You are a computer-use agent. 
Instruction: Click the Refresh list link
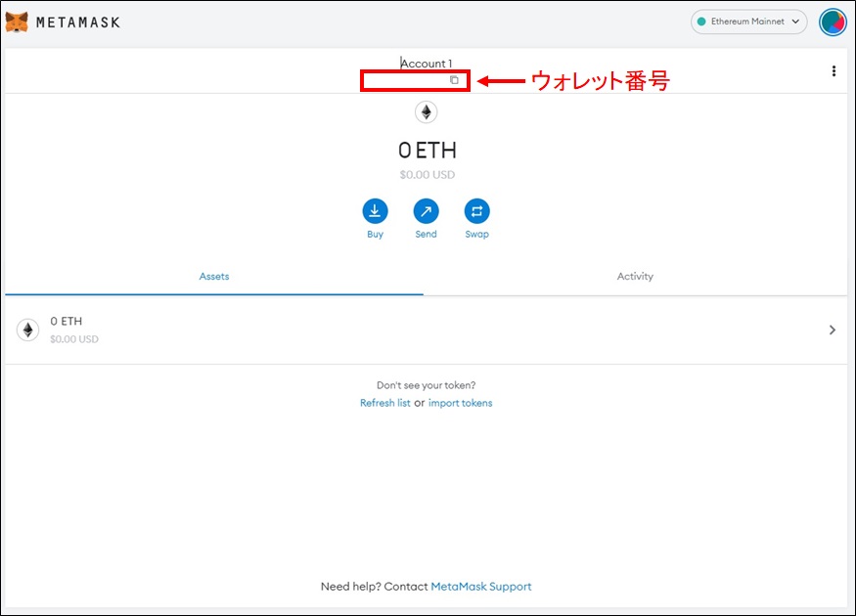384,403
